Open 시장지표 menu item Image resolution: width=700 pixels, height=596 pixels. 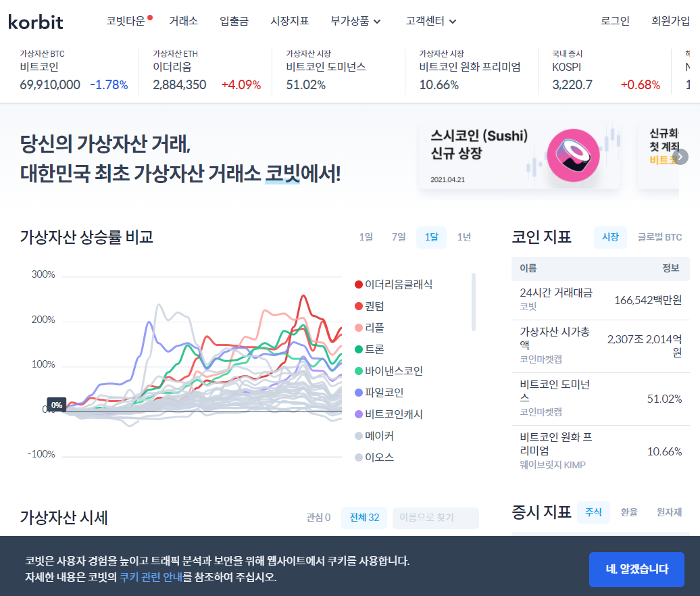point(290,21)
